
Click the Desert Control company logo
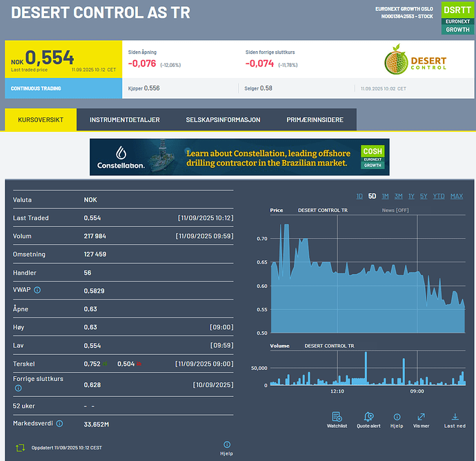415,59
